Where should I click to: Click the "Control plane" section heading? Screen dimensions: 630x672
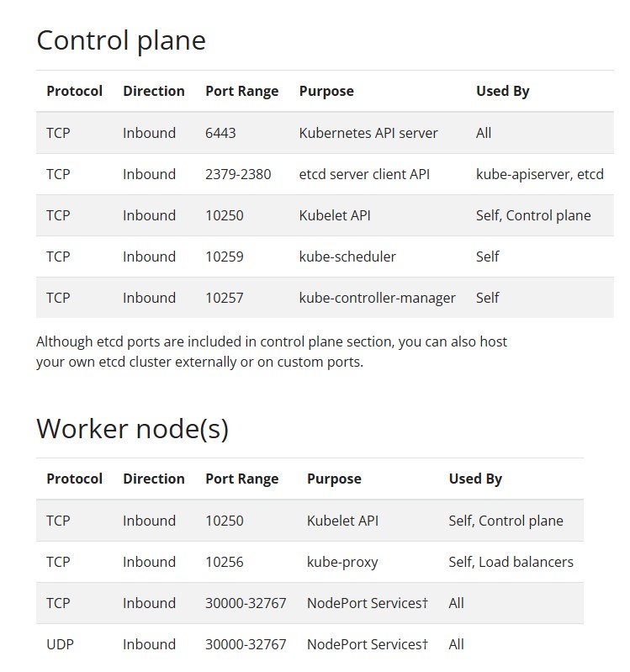click(121, 40)
